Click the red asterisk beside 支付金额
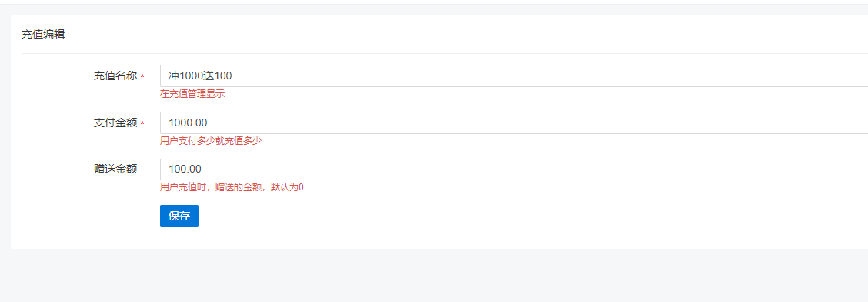Screen dimensions: 868x302 (142, 123)
